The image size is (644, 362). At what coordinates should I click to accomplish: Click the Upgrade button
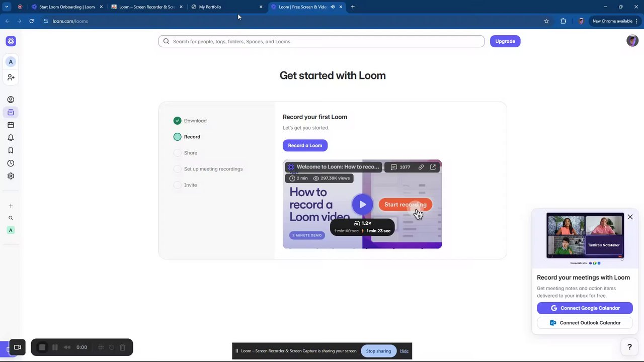tap(505, 41)
